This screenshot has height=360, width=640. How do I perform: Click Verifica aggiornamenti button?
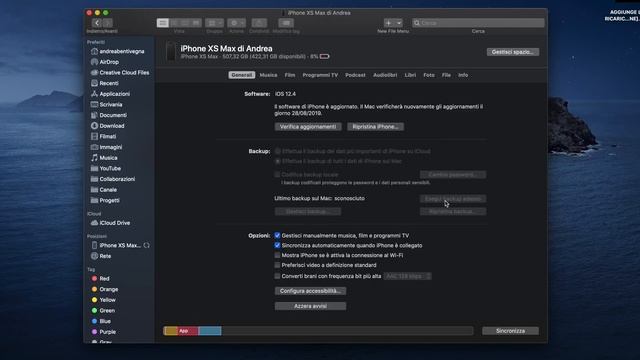[x=308, y=127]
